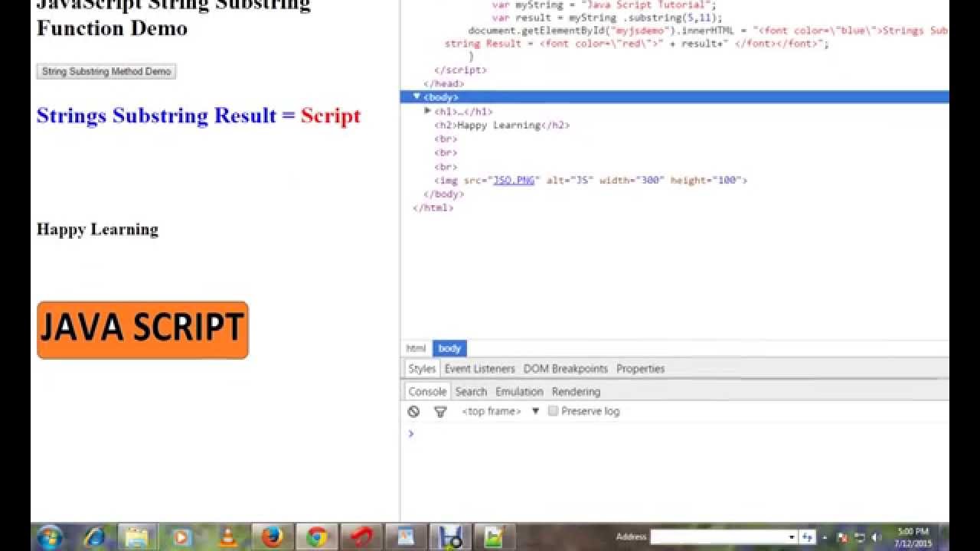Screen dimensions: 980x551
Task: Select the closing </script> tag line
Action: pos(460,70)
